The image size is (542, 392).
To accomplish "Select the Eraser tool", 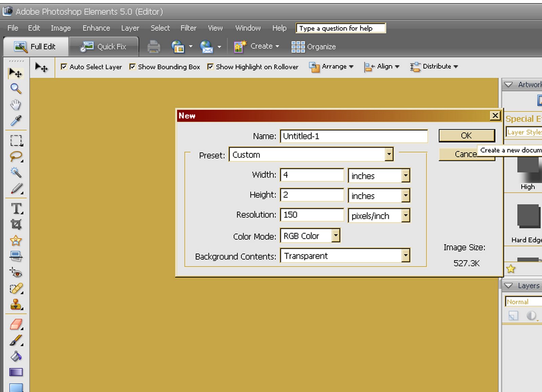I will (16, 324).
